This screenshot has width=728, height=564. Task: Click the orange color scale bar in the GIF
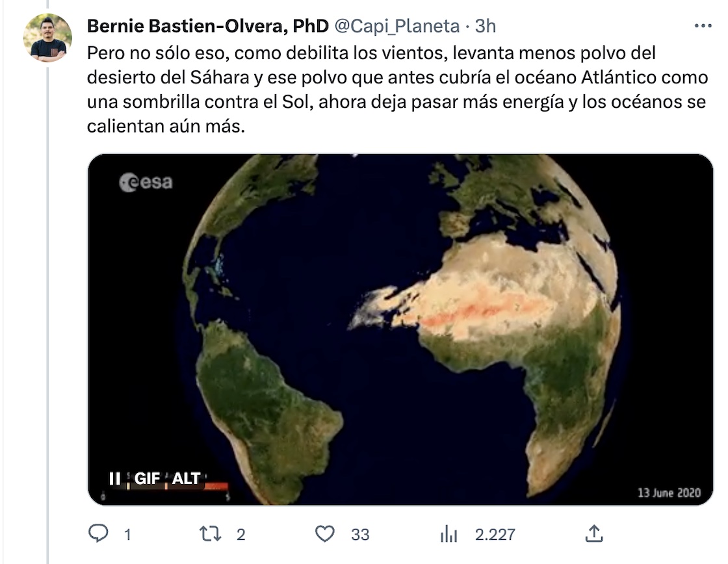tap(216, 487)
